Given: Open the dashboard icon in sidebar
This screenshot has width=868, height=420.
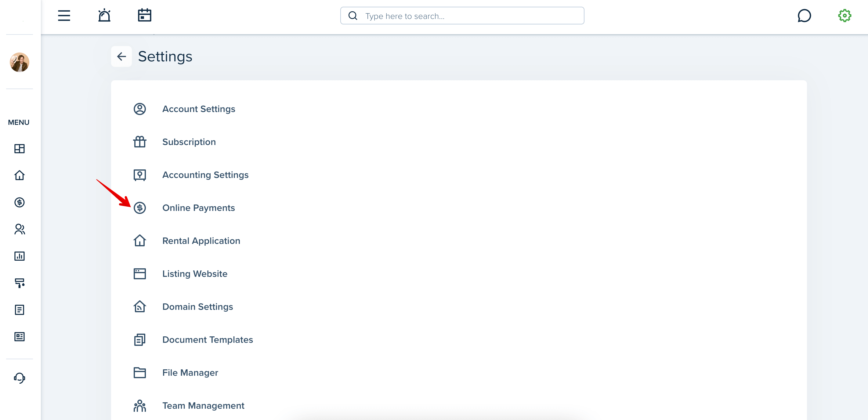Looking at the screenshot, I should click(x=20, y=149).
